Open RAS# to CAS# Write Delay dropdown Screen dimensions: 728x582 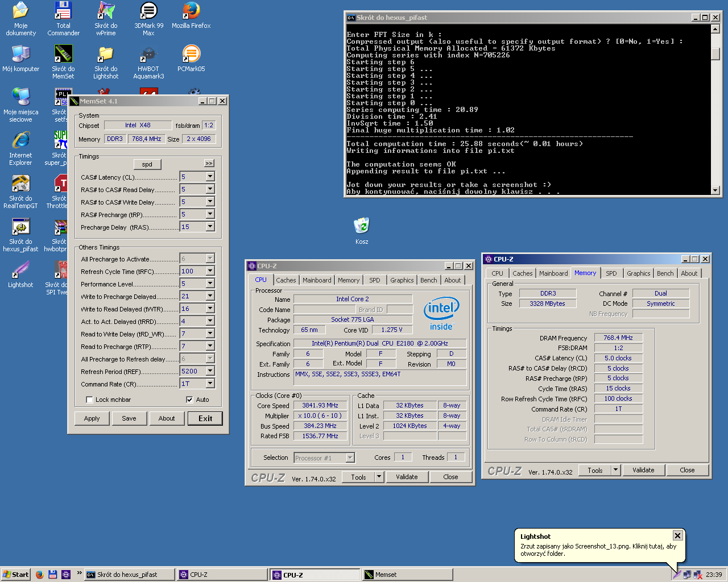210,202
